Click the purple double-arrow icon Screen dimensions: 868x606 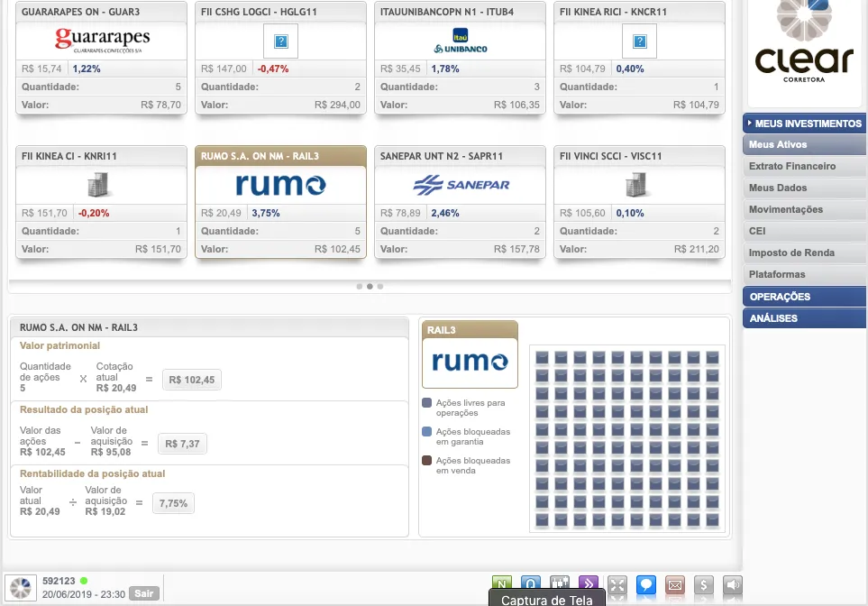(x=588, y=584)
